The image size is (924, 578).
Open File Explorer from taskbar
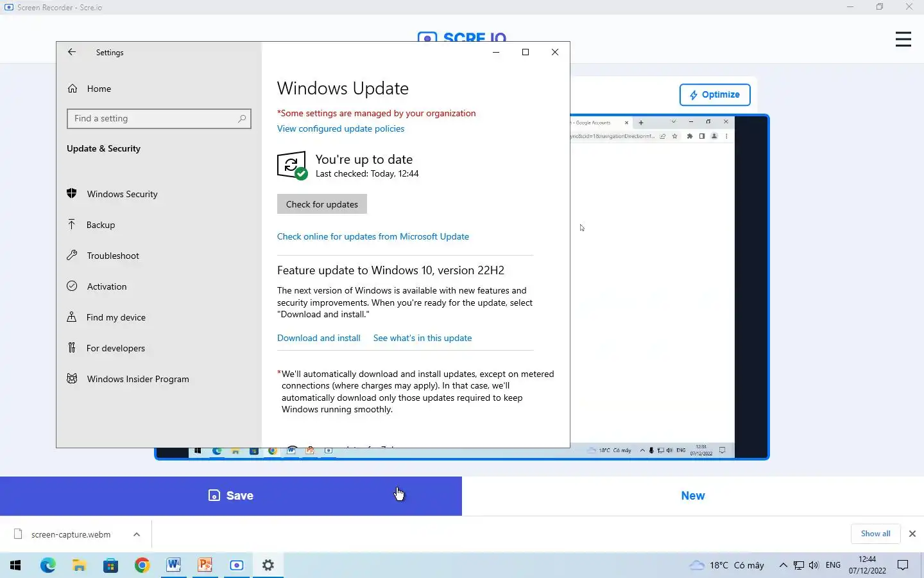[79, 565]
